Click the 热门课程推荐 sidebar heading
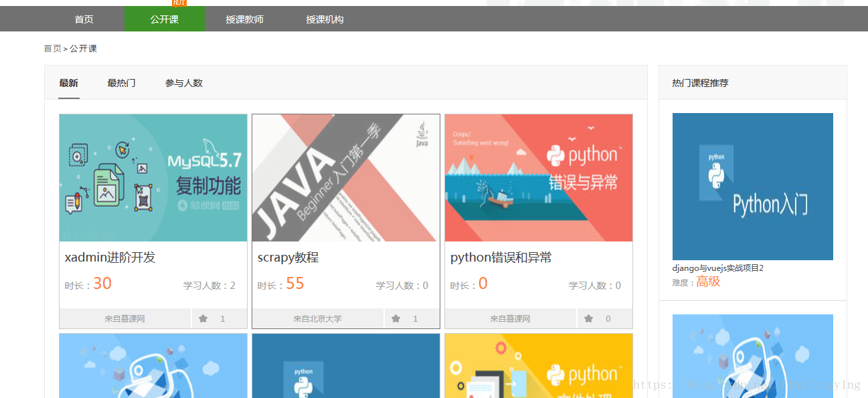Screen dimensions: 868x398 pos(701,83)
